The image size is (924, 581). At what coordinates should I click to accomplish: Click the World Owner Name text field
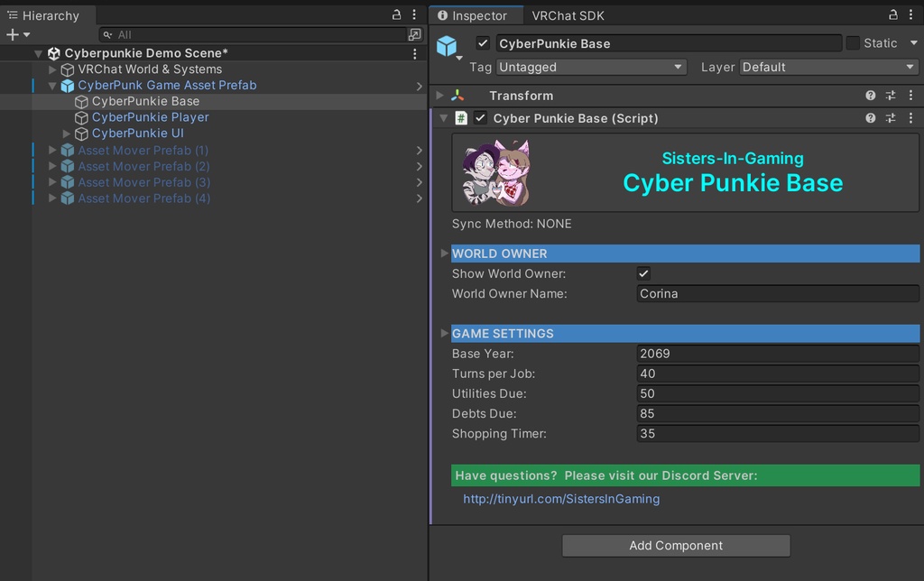[x=776, y=293]
